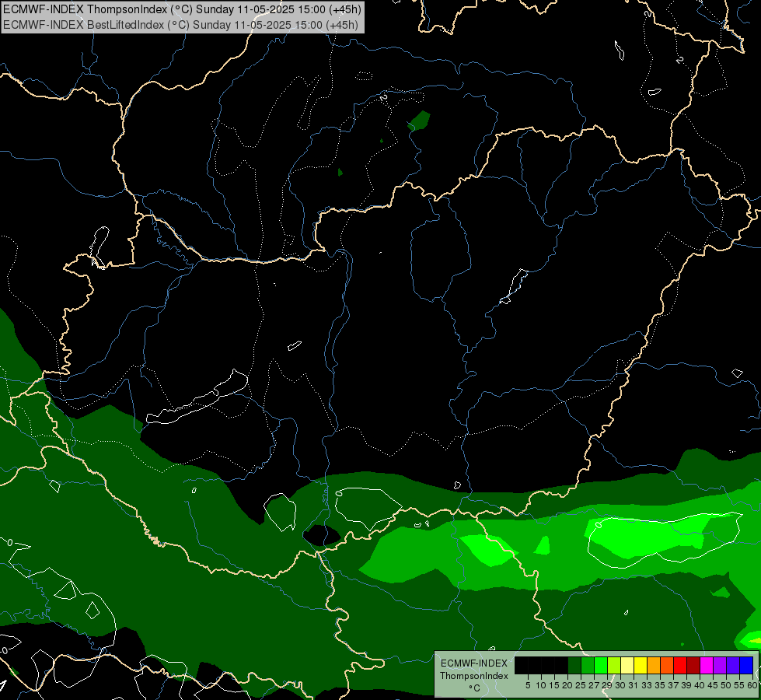This screenshot has width=761, height=700.
Task: Click legend tick value '31'
Action: point(634,685)
